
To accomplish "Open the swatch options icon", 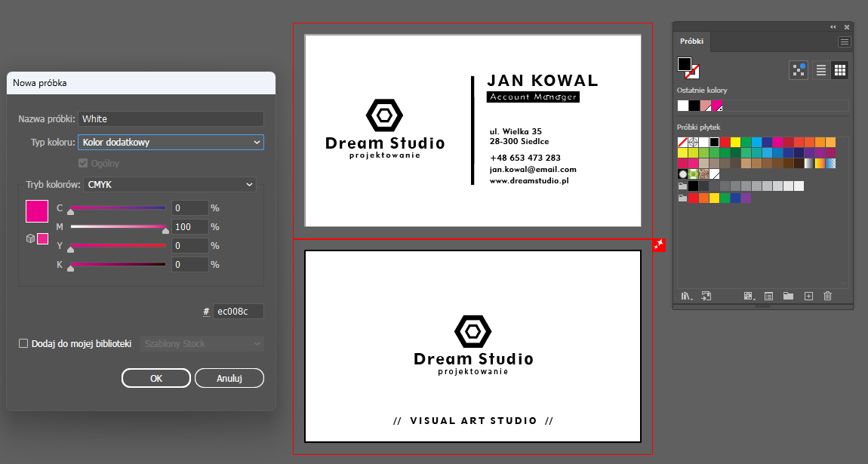I will click(769, 297).
